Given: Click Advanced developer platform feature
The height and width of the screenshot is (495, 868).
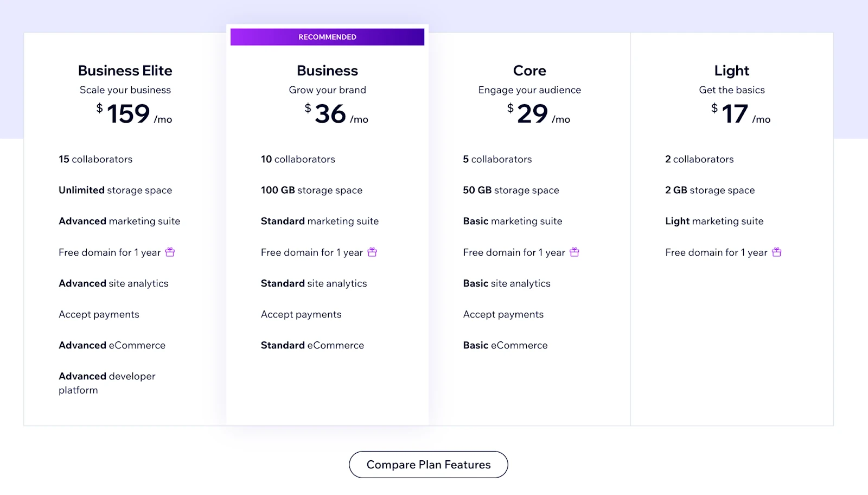Looking at the screenshot, I should (x=107, y=383).
